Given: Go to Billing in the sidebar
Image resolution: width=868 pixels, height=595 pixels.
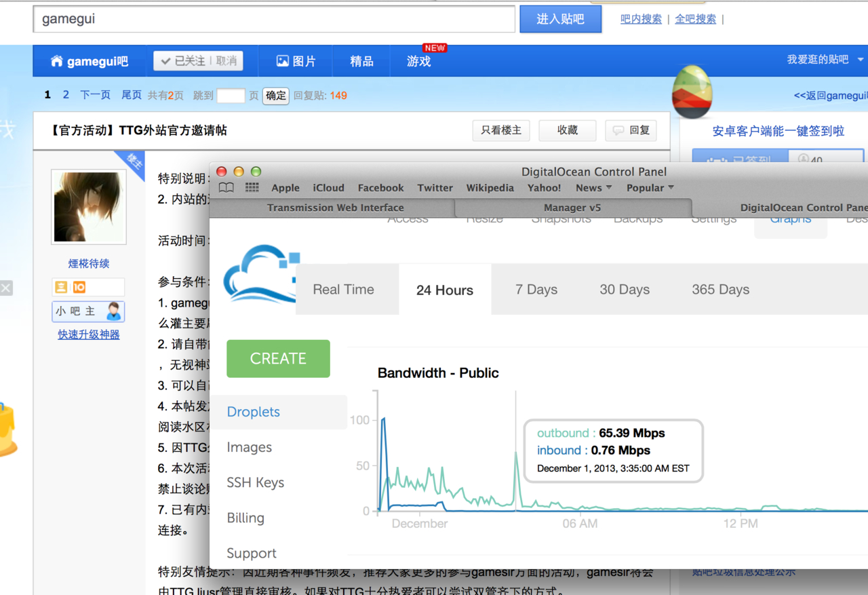Looking at the screenshot, I should click(245, 518).
